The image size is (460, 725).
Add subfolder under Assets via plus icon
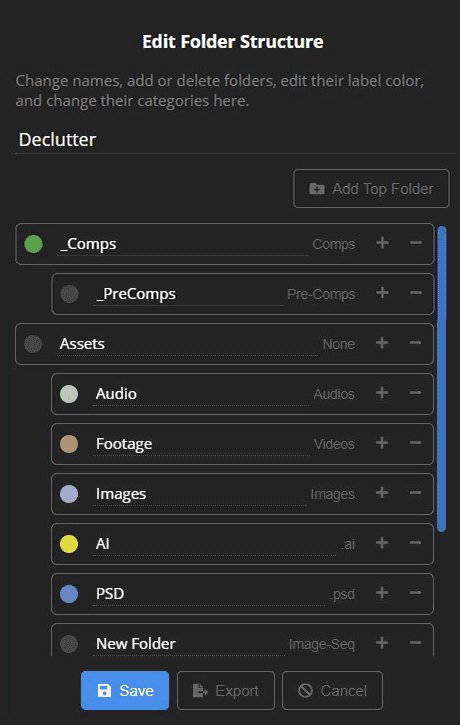pyautogui.click(x=382, y=343)
